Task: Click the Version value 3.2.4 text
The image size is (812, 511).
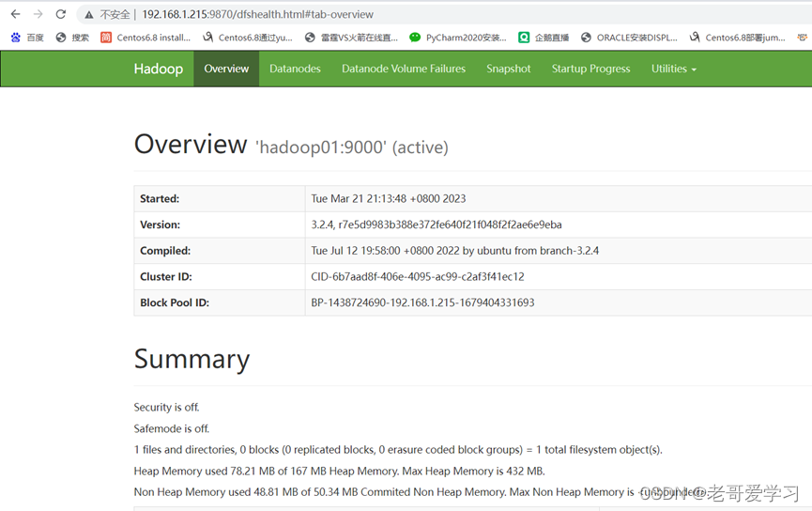Action: click(436, 225)
